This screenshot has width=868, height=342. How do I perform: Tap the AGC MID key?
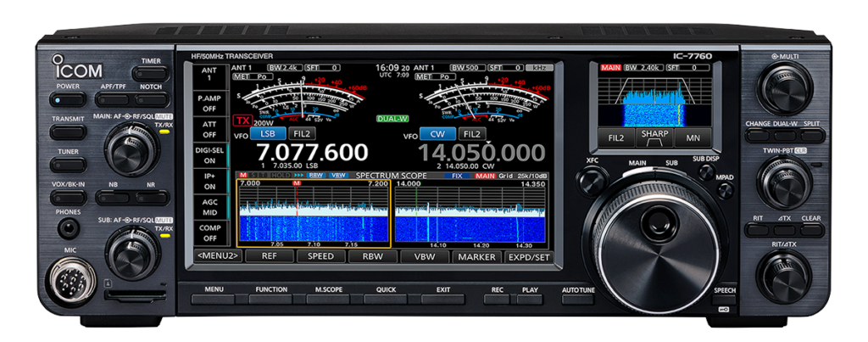(209, 207)
